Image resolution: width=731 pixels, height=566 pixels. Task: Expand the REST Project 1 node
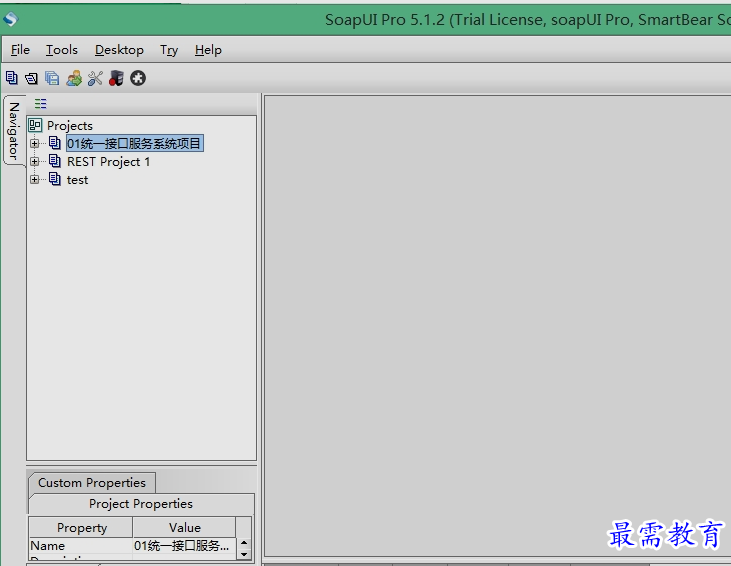(34, 161)
